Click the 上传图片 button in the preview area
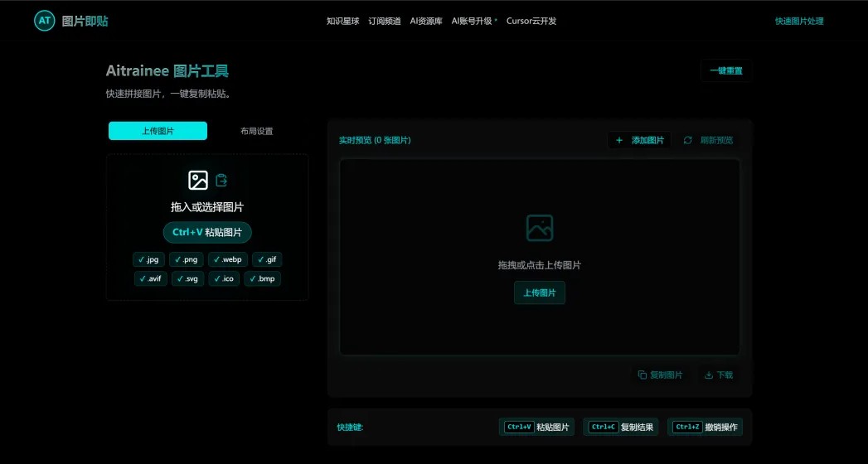The image size is (868, 464). tap(540, 292)
